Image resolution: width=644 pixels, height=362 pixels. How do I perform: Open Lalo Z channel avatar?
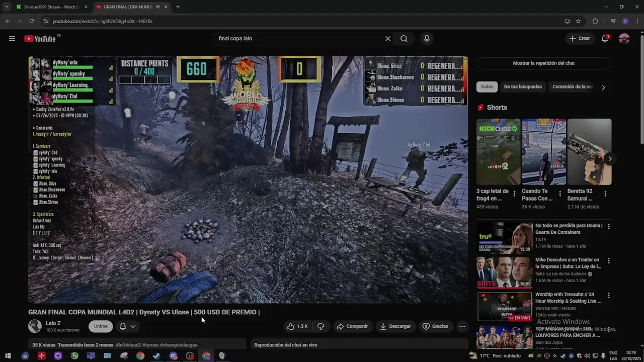point(35,326)
